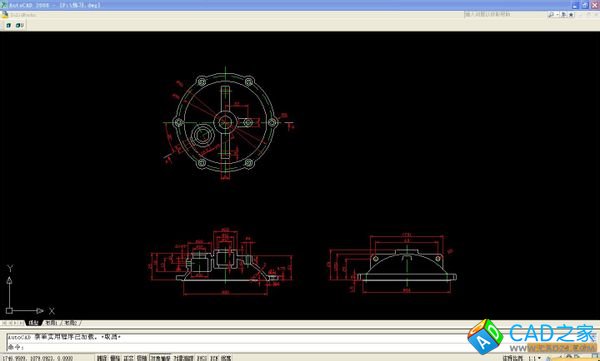Disable object snap (对象捕捉) in the status bar
This screenshot has height=361, width=600.
point(160,358)
